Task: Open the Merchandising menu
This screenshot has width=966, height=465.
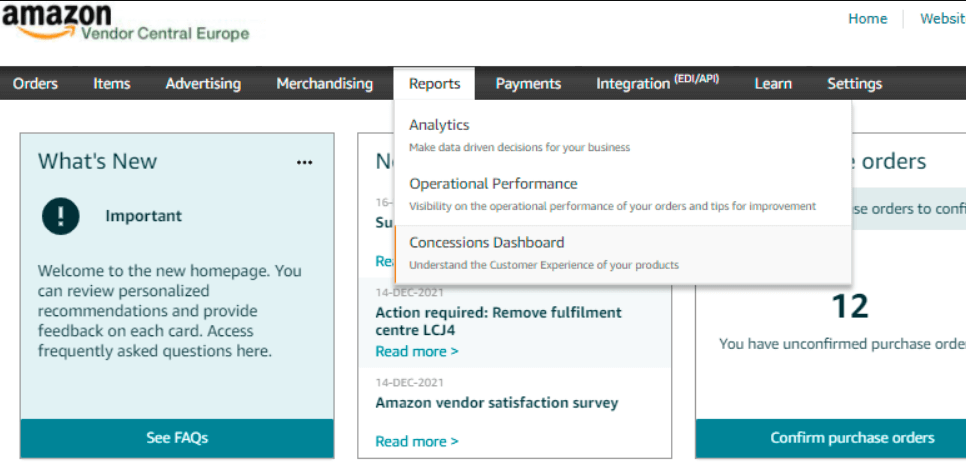Action: pos(325,84)
